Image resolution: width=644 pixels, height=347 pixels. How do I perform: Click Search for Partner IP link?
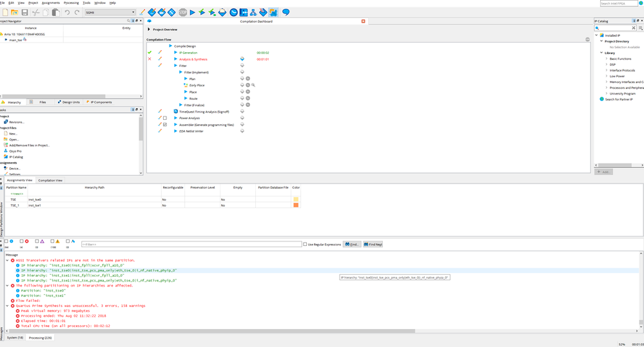click(x=618, y=99)
